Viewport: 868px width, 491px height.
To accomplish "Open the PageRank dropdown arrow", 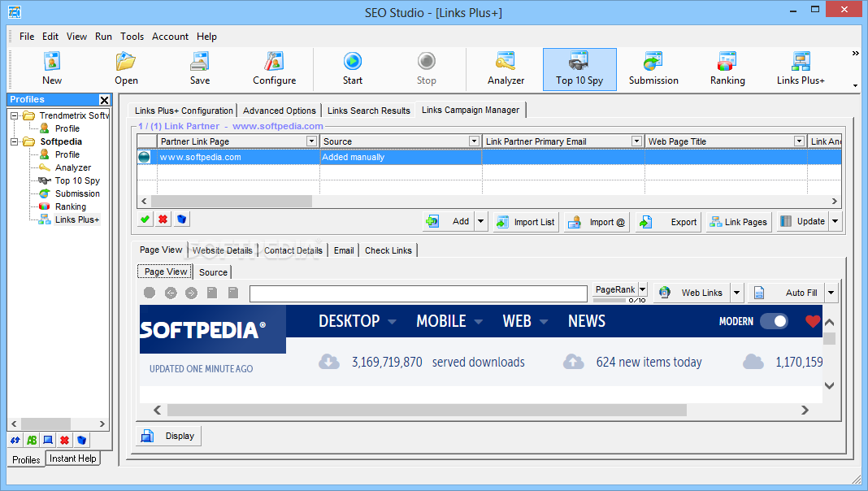I will pyautogui.click(x=643, y=289).
